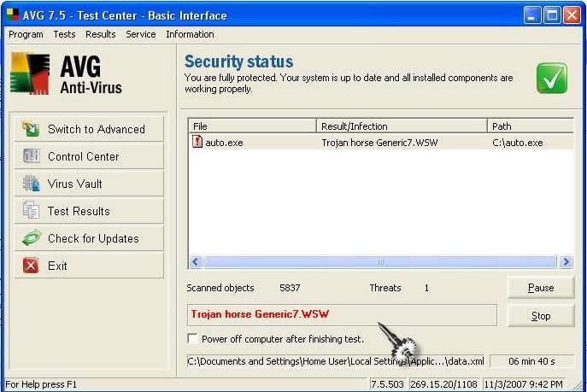Image resolution: width=587 pixels, height=392 pixels.
Task: Click the Test Results clipboard icon
Action: click(x=31, y=211)
